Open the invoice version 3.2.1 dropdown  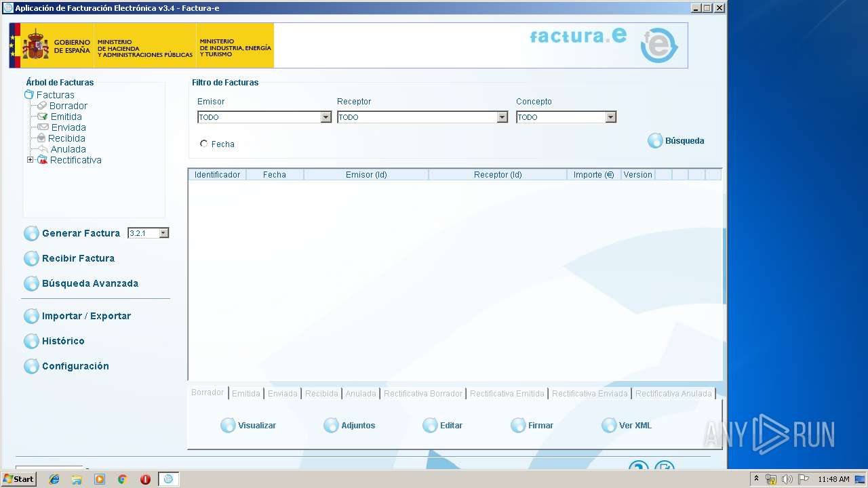(163, 233)
